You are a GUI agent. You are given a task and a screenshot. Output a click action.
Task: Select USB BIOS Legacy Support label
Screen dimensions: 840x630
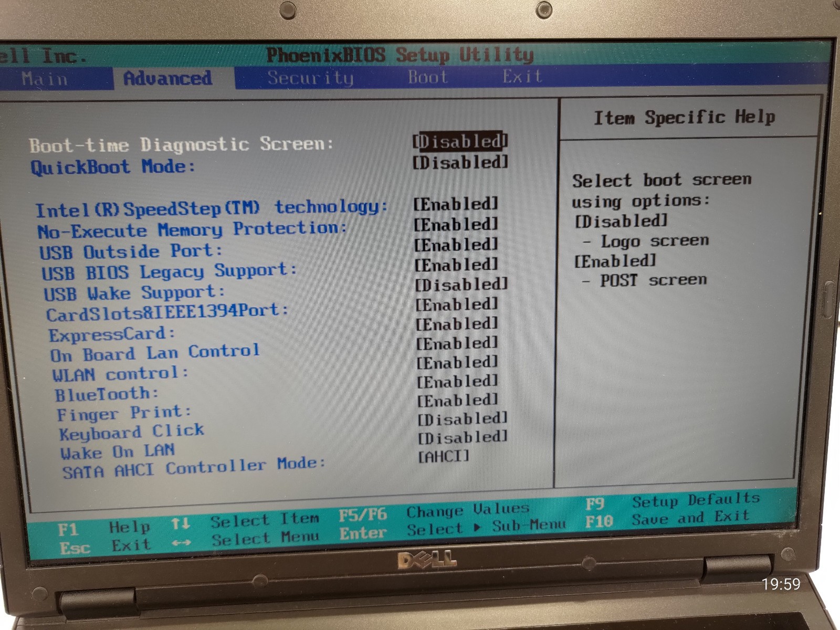tap(169, 271)
